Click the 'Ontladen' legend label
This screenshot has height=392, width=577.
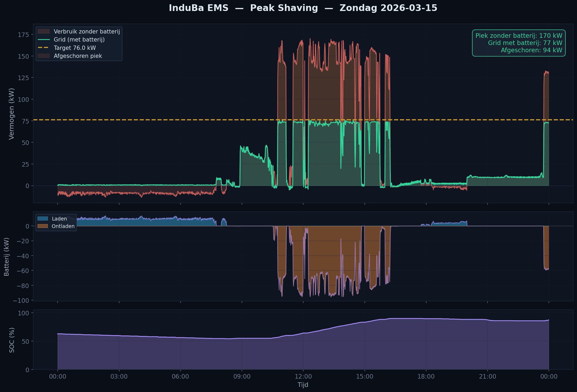63,226
